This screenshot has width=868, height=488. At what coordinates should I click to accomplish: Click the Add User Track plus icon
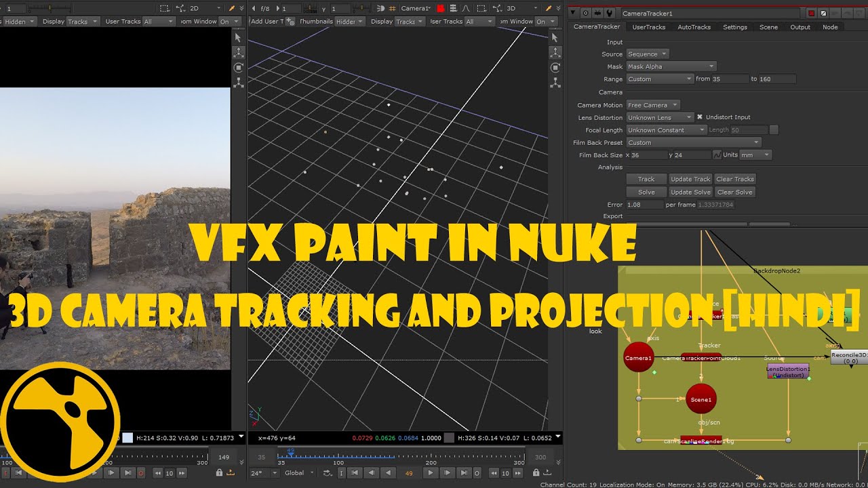(x=290, y=21)
